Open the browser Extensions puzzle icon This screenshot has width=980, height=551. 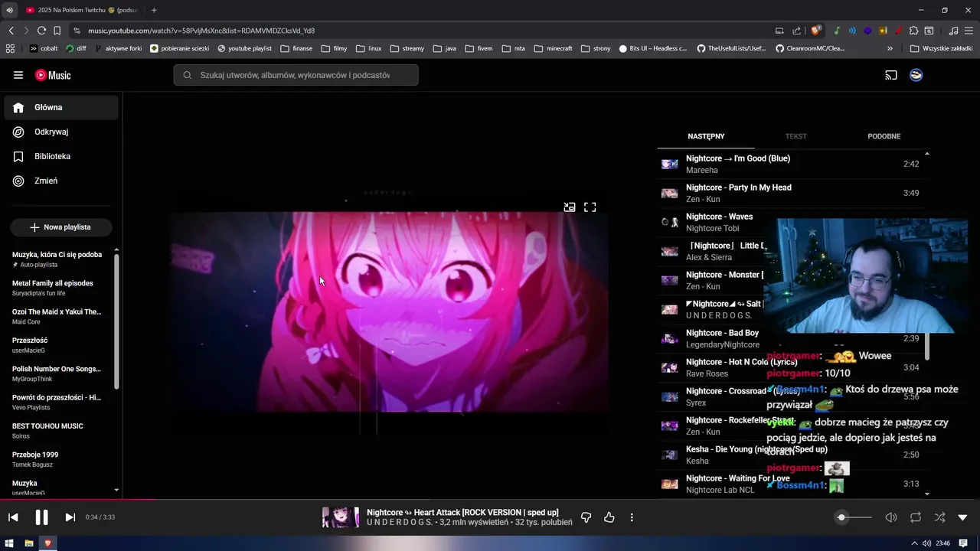913,31
